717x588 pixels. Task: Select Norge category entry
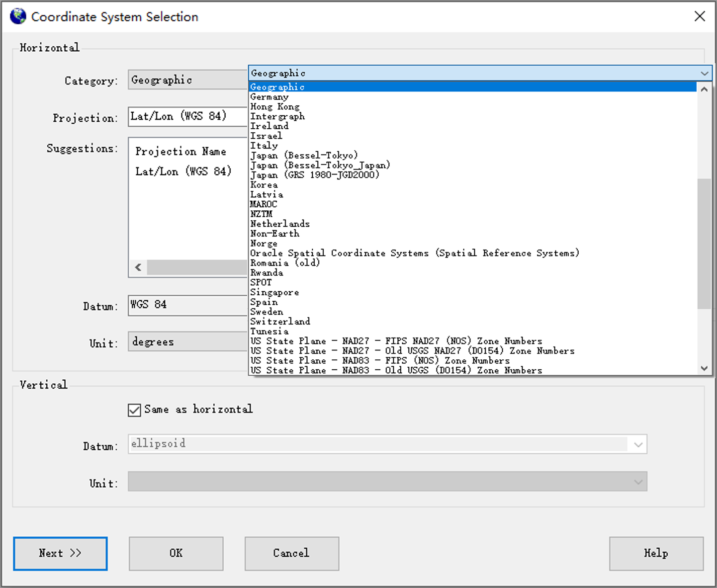coord(472,243)
